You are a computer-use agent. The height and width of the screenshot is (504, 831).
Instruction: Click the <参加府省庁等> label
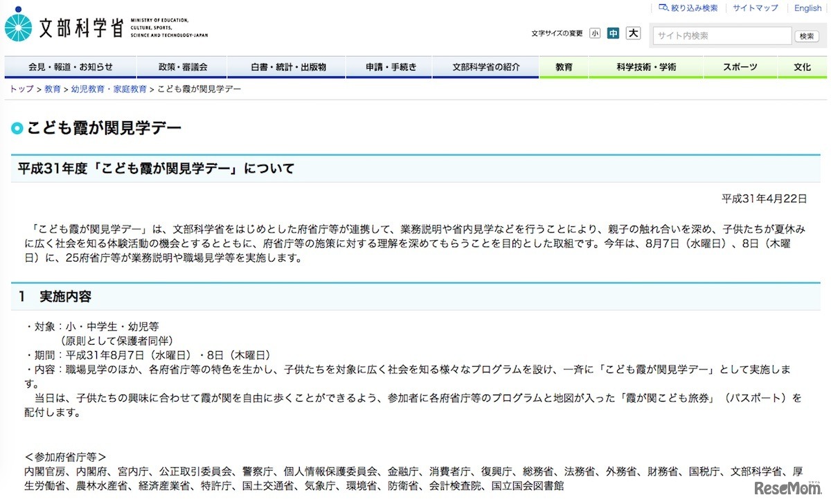tap(65, 457)
